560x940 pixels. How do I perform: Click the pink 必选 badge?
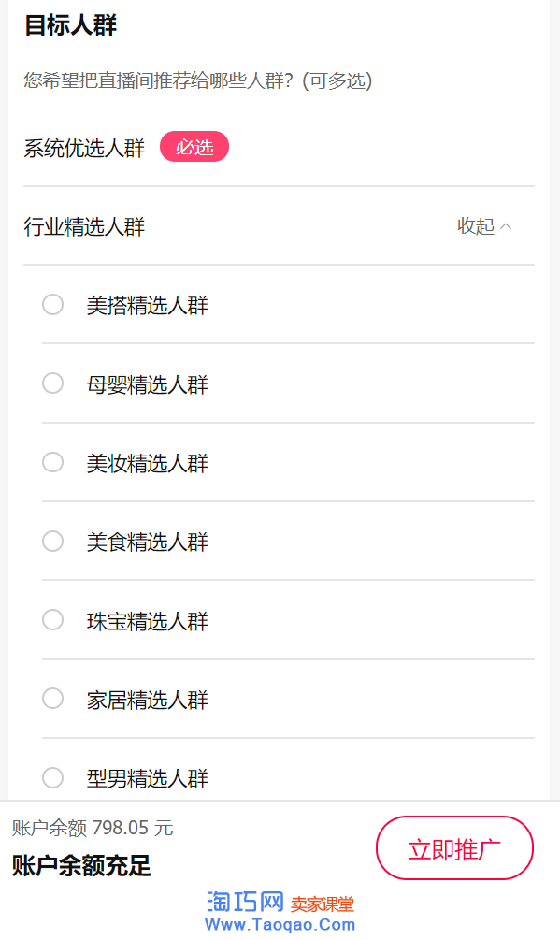click(194, 147)
